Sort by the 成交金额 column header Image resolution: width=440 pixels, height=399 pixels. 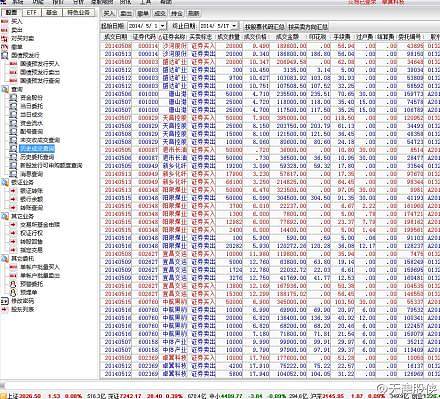tap(287, 37)
